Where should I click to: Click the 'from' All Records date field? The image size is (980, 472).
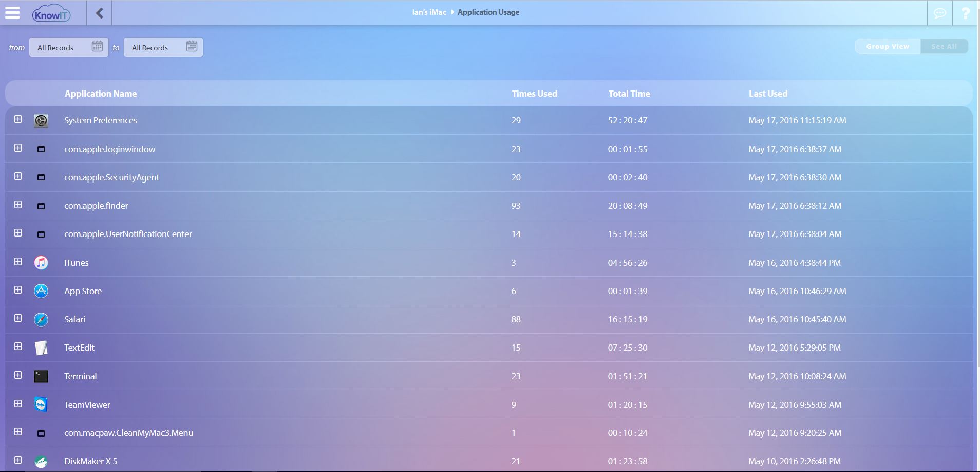69,47
